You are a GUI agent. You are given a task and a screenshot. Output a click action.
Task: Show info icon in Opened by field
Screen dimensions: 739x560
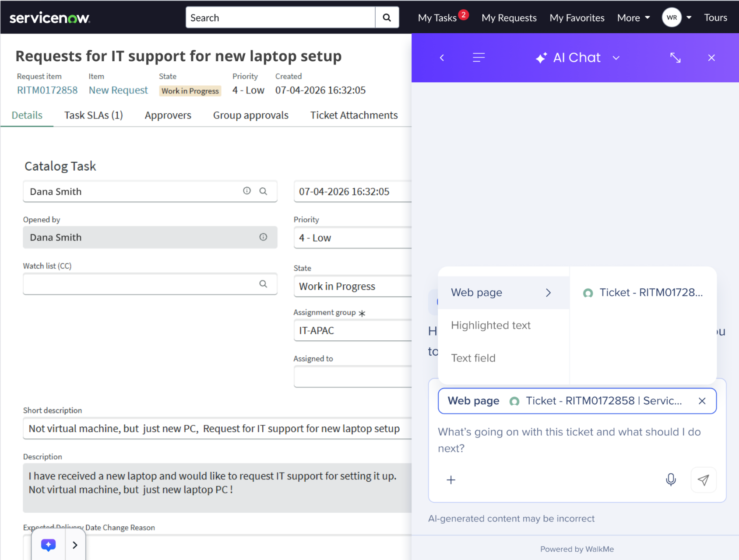pyautogui.click(x=263, y=237)
